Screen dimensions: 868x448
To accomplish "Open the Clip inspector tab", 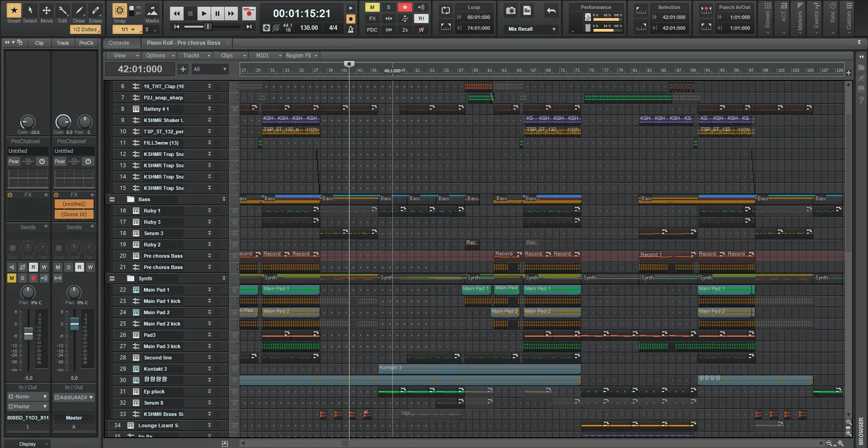I will [x=39, y=42].
